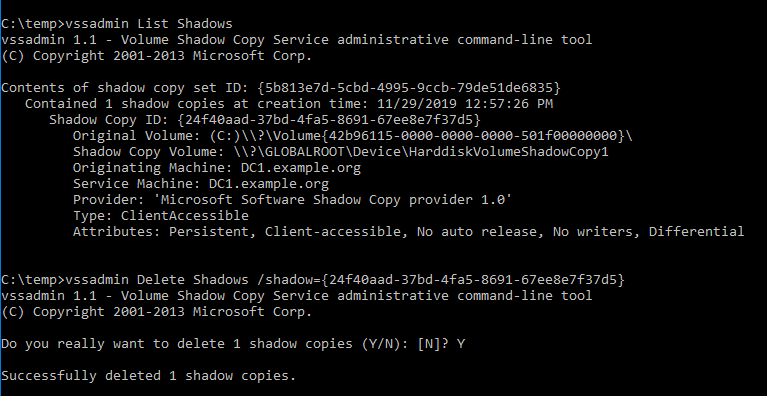Click the word Differential in Attributes
Screen dimensions: 767x396
pyautogui.click(x=696, y=232)
